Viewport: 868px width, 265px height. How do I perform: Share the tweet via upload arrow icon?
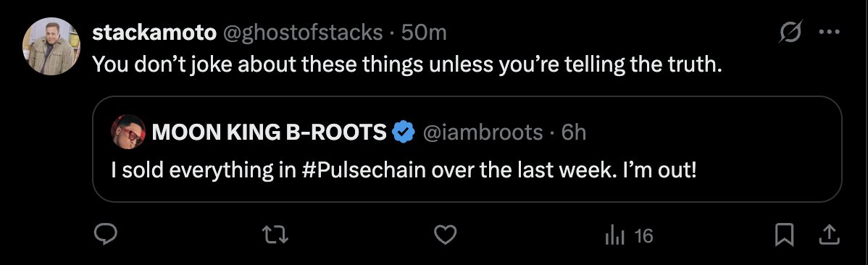pos(830,236)
